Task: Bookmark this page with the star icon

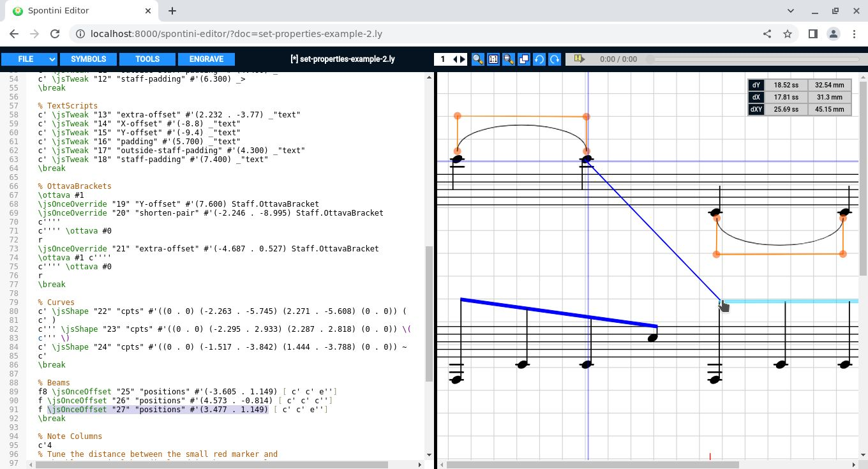Action: (x=788, y=34)
